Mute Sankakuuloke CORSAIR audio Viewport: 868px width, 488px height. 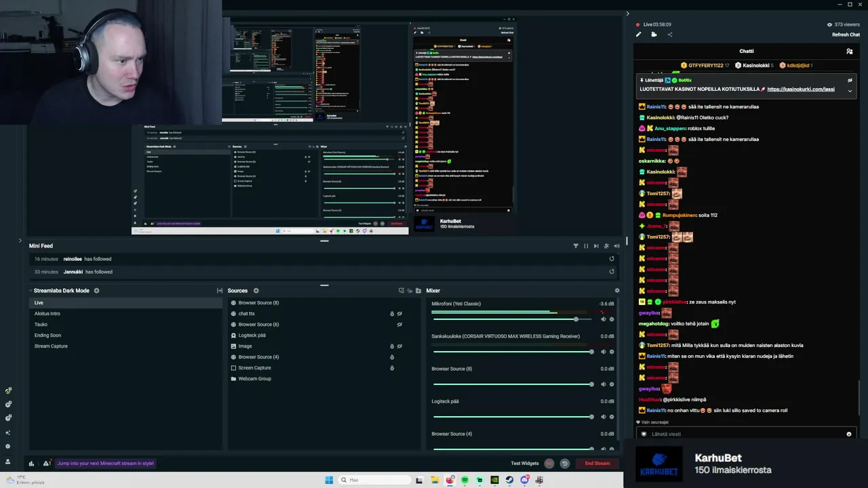[603, 352]
